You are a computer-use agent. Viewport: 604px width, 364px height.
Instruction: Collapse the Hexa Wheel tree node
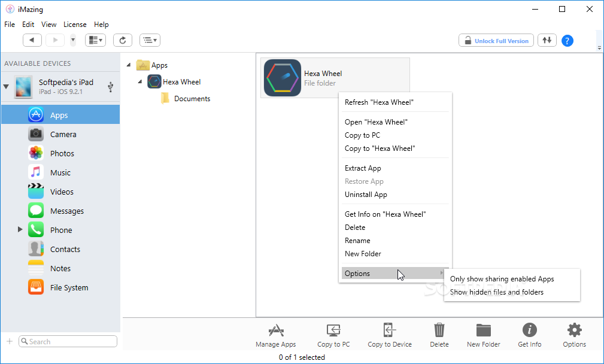pos(140,81)
